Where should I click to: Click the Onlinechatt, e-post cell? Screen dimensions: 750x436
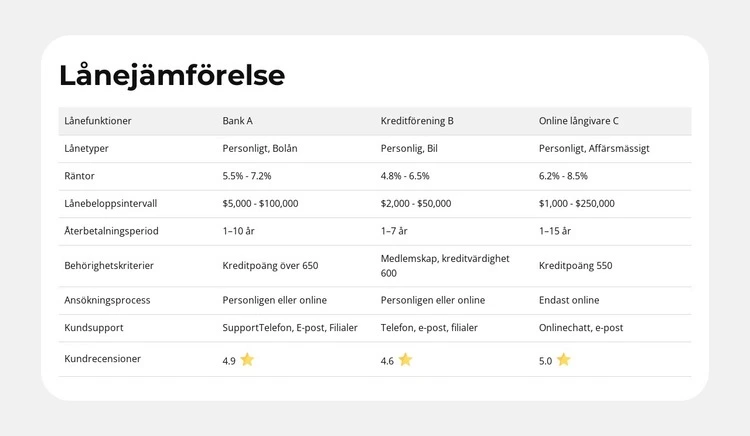581,327
